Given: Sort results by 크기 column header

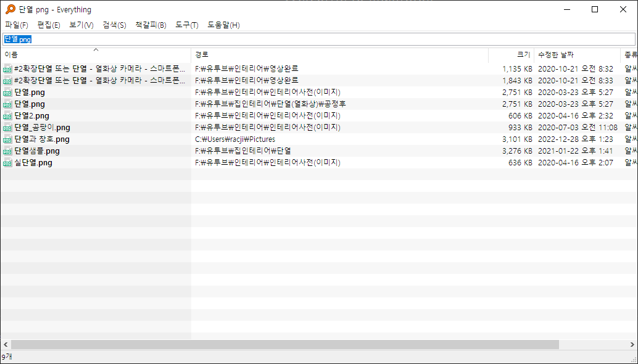Looking at the screenshot, I should (511, 55).
